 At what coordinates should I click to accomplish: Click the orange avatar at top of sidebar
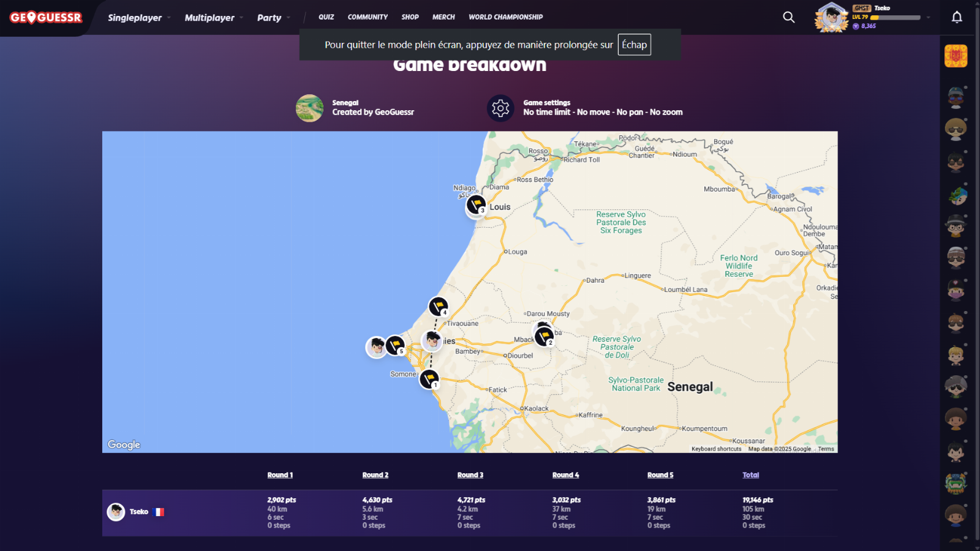[956, 56]
